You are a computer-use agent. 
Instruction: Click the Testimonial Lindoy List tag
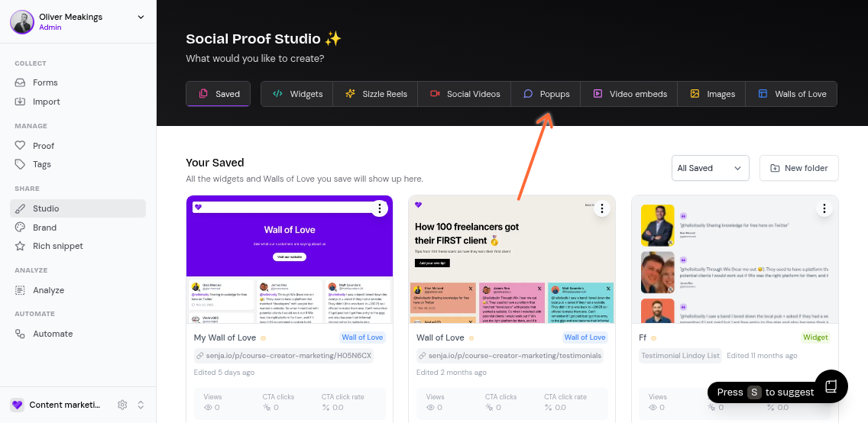tap(680, 356)
